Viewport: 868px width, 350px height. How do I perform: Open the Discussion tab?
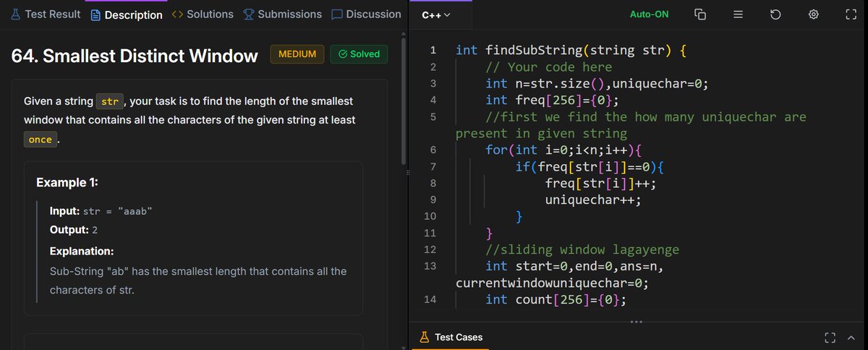[x=366, y=14]
